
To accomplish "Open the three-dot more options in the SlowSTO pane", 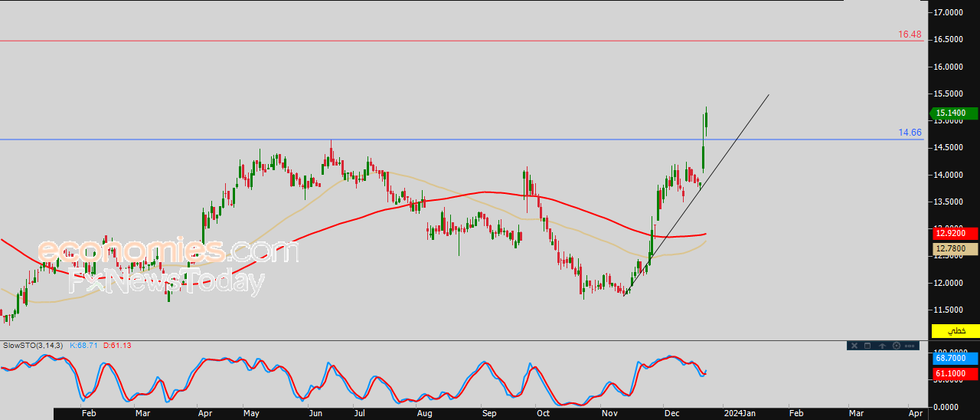I will (910, 346).
